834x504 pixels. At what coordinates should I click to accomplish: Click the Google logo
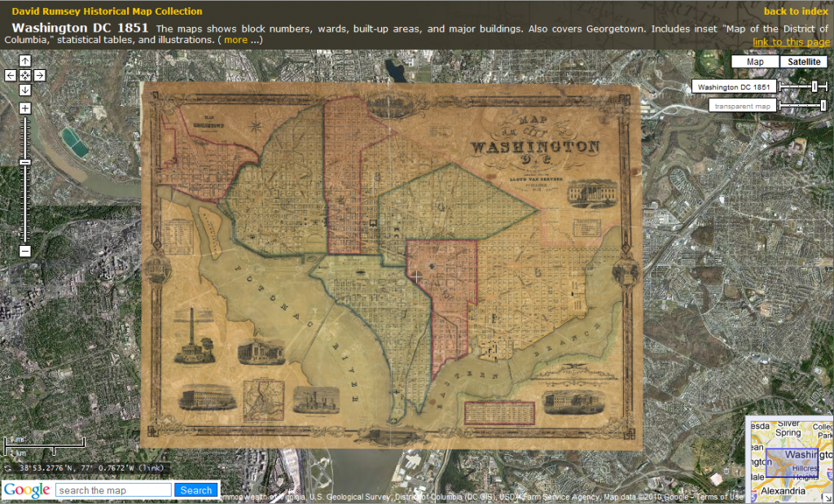point(27,490)
